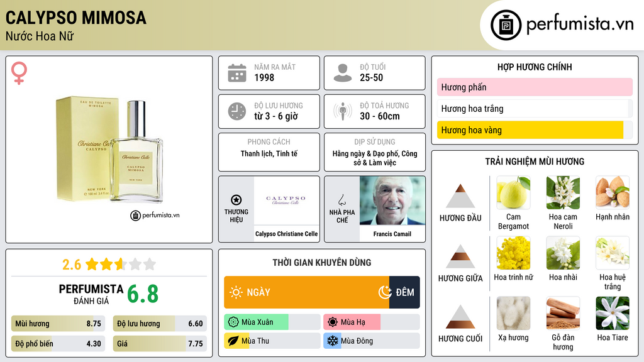Click the Hoa Tiare note image
The height and width of the screenshot is (362, 644).
click(x=613, y=314)
